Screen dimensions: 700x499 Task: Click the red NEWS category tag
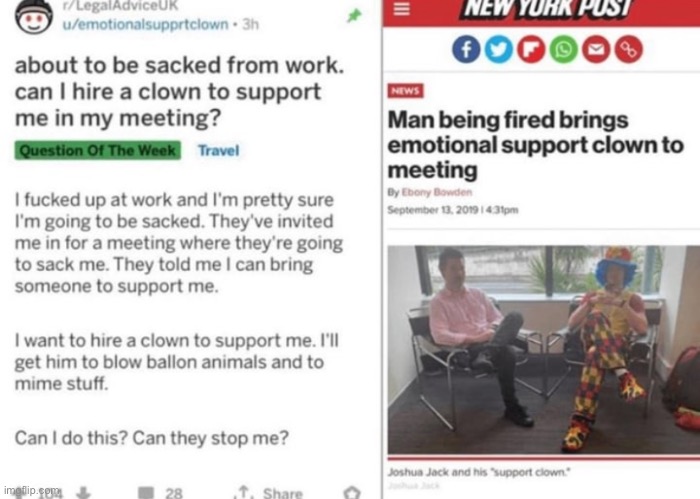(x=405, y=91)
